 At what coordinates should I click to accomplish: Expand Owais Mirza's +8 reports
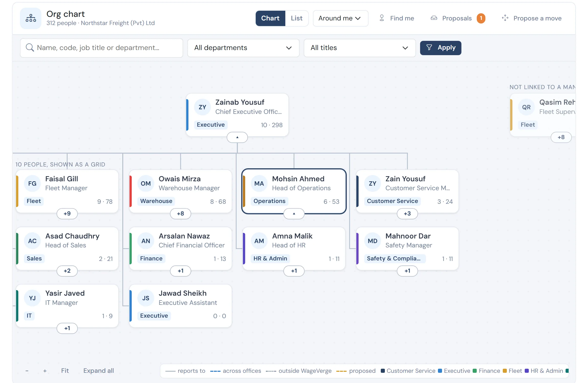(180, 213)
